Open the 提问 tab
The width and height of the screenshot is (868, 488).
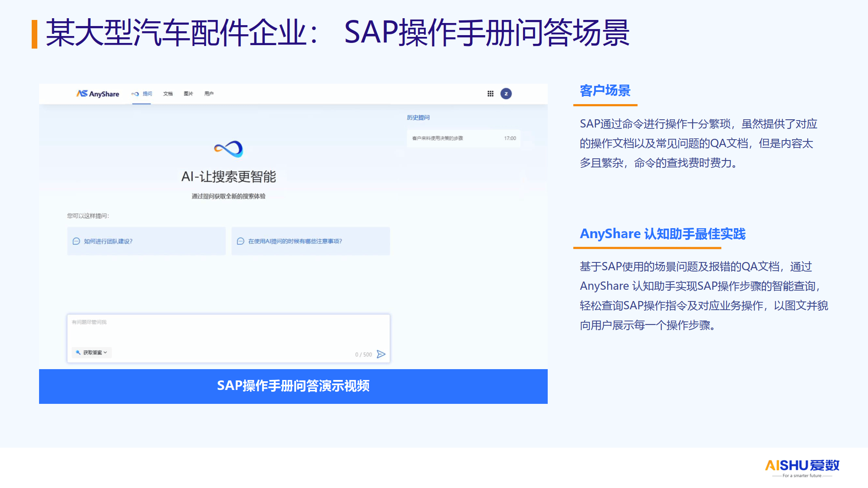tap(142, 94)
